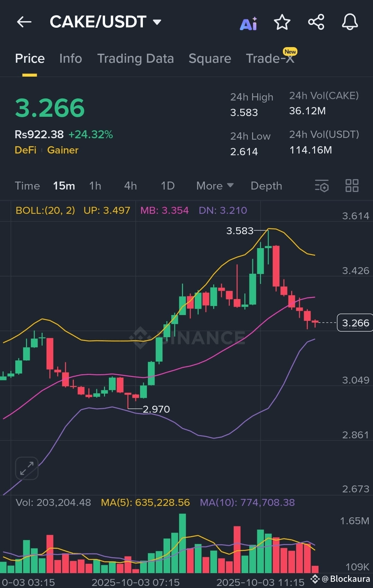Tap the 24h High value 3.583
The height and width of the screenshot is (588, 373).
tap(244, 113)
